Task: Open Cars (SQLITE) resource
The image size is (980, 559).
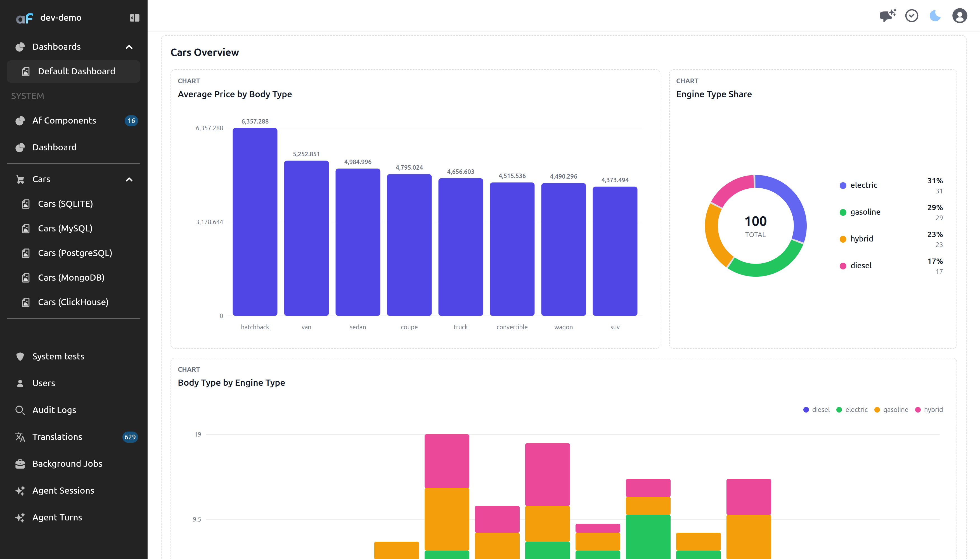Action: (x=73, y=204)
